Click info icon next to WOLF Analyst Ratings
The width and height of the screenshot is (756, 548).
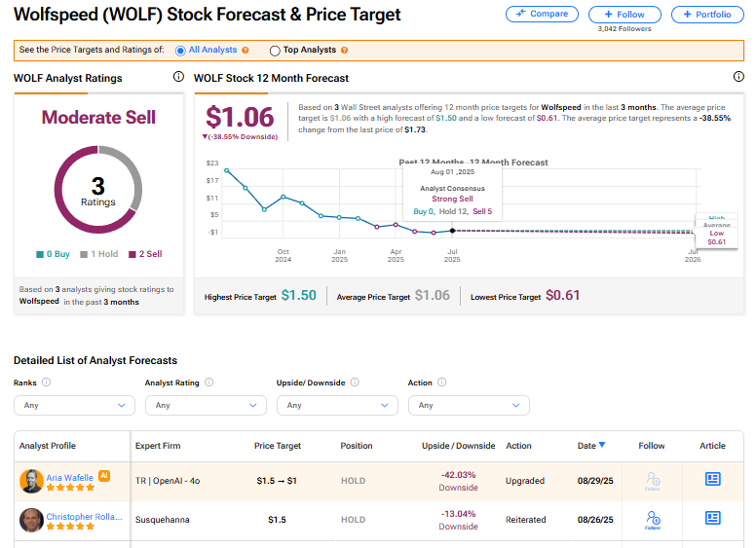(x=178, y=77)
